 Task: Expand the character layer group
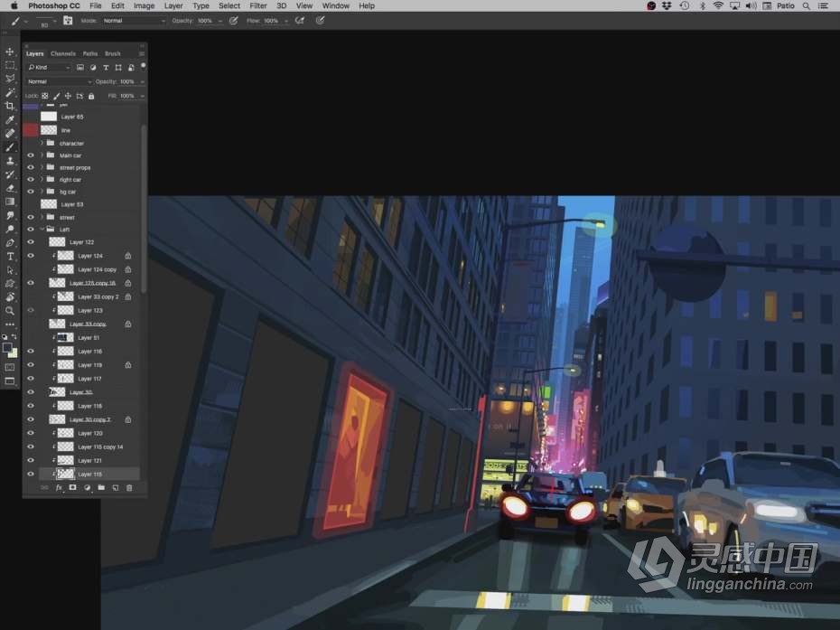tap(42, 143)
